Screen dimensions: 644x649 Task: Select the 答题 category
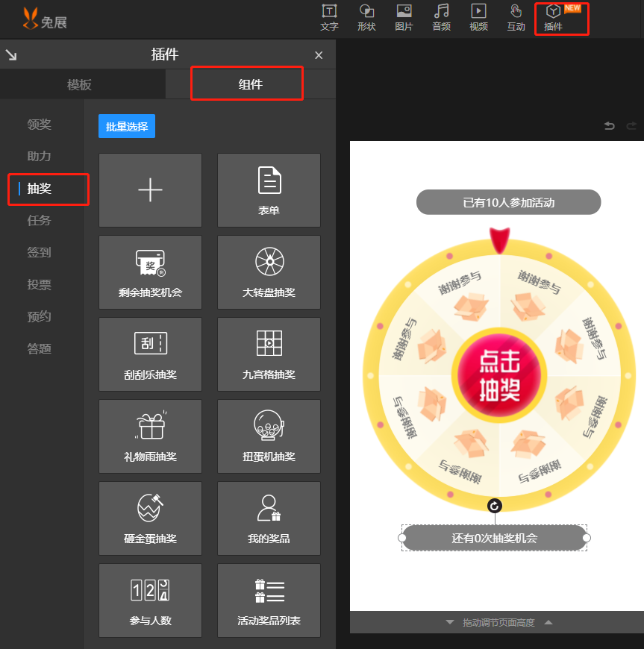pyautogui.click(x=40, y=348)
